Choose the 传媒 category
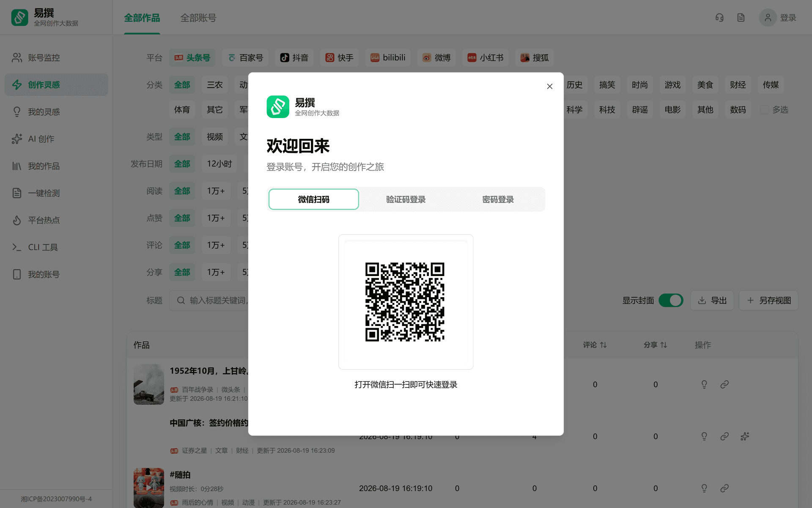The width and height of the screenshot is (812, 508). click(771, 85)
